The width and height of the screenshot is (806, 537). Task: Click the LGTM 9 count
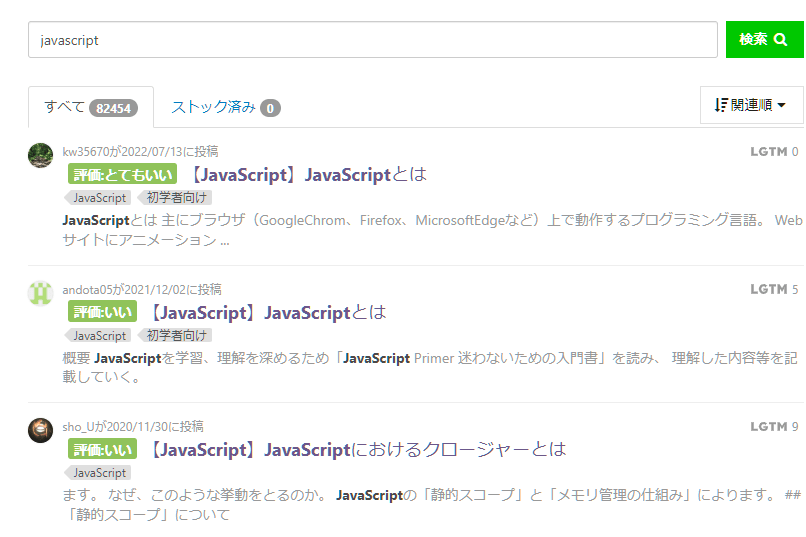774,427
